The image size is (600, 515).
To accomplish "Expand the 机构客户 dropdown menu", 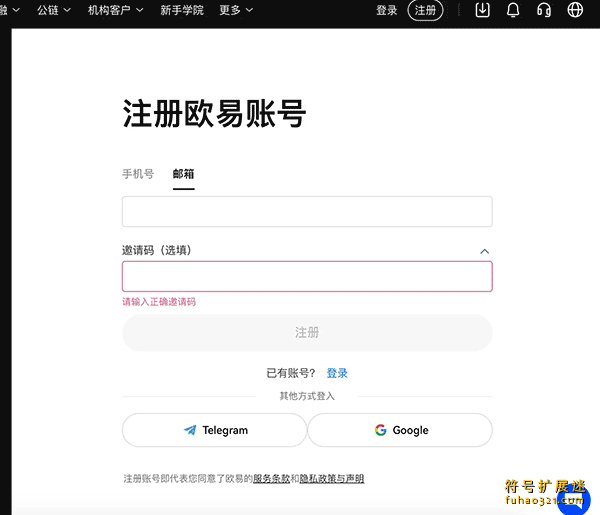I will pyautogui.click(x=116, y=10).
